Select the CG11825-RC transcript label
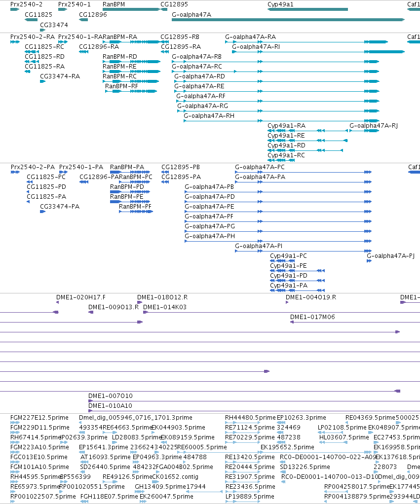This screenshot has height=504, width=420. (x=44, y=47)
